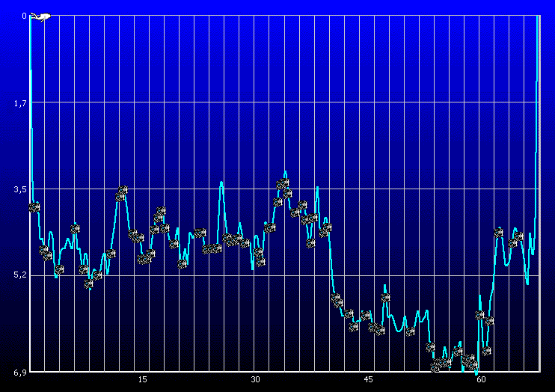Open the camera marker in the minute 20 dip
The height and width of the screenshot is (392, 555).
coord(183,264)
